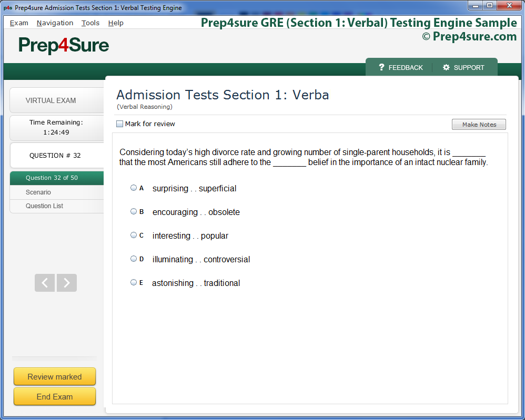Screen dimensions: 525x420
Task: Click the Virtual Exam panel
Action: (x=51, y=100)
